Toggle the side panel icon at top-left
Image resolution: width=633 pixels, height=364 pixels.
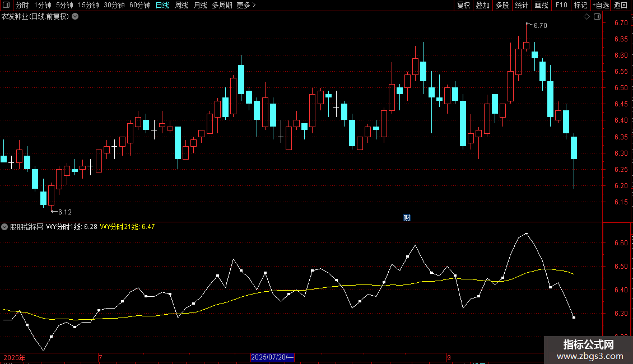pyautogui.click(x=6, y=5)
